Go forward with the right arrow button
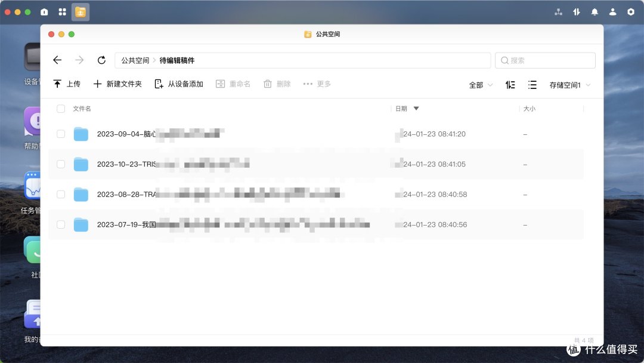644x363 pixels. (x=79, y=60)
